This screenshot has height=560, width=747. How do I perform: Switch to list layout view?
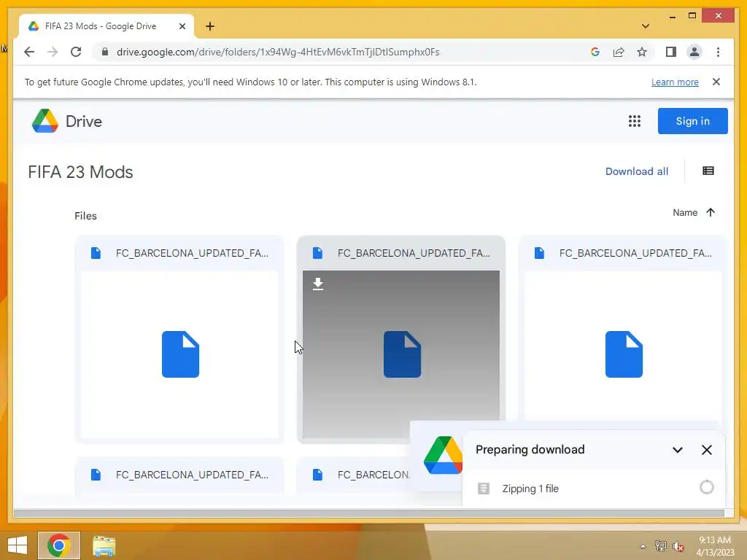[x=708, y=171]
